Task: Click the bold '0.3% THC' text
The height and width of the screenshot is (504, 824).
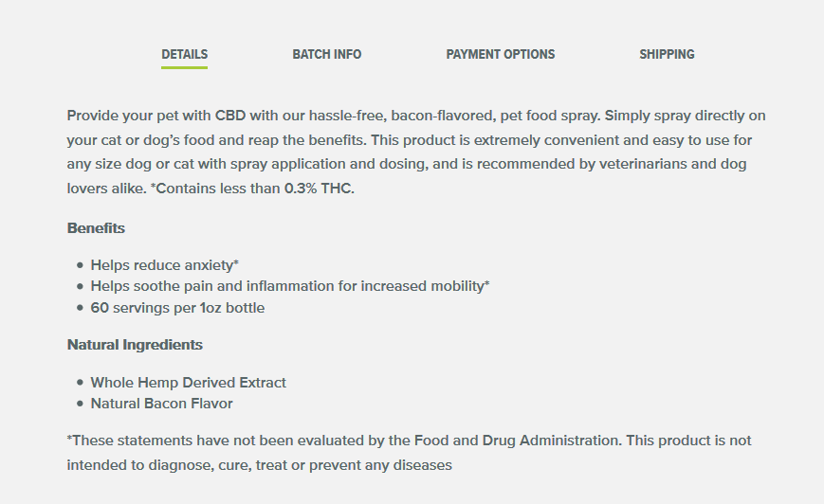Action: (x=319, y=189)
